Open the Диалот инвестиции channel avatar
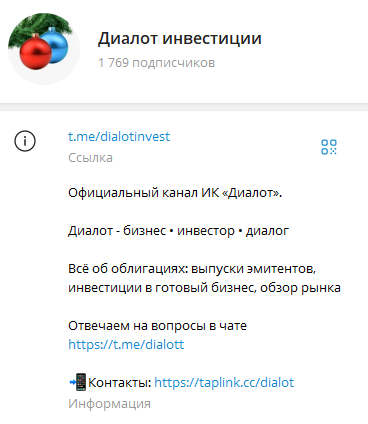This screenshot has height=424, width=368. (44, 49)
